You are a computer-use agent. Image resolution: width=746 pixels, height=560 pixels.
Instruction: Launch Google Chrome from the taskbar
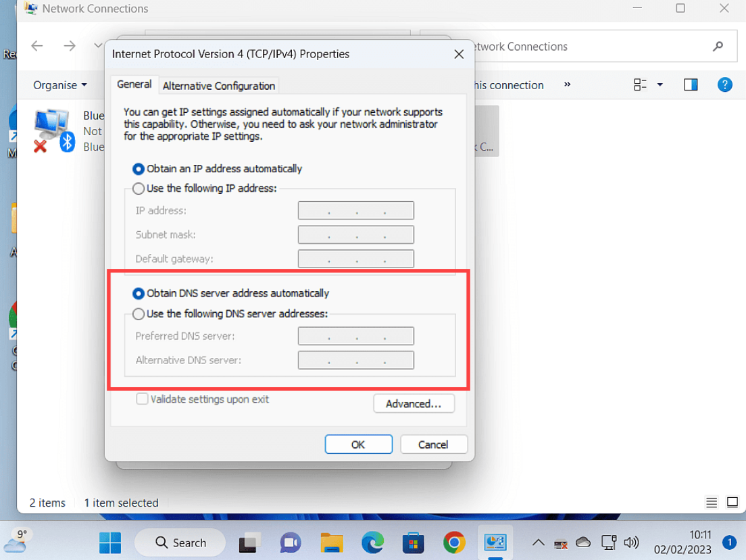coord(454,542)
